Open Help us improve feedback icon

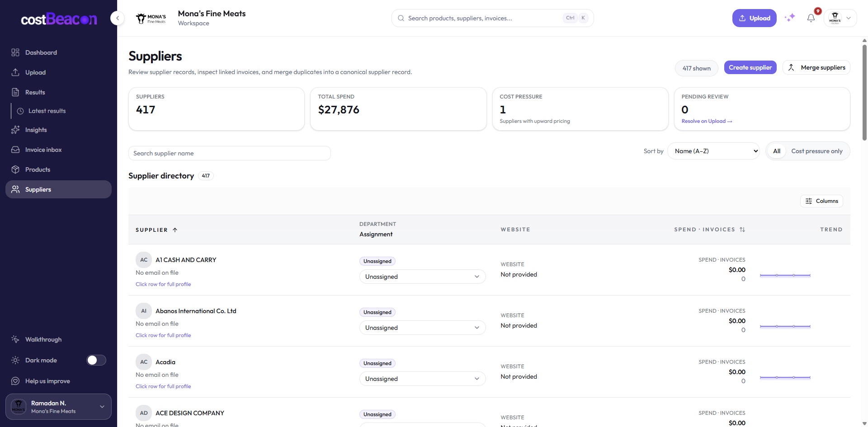pos(15,381)
